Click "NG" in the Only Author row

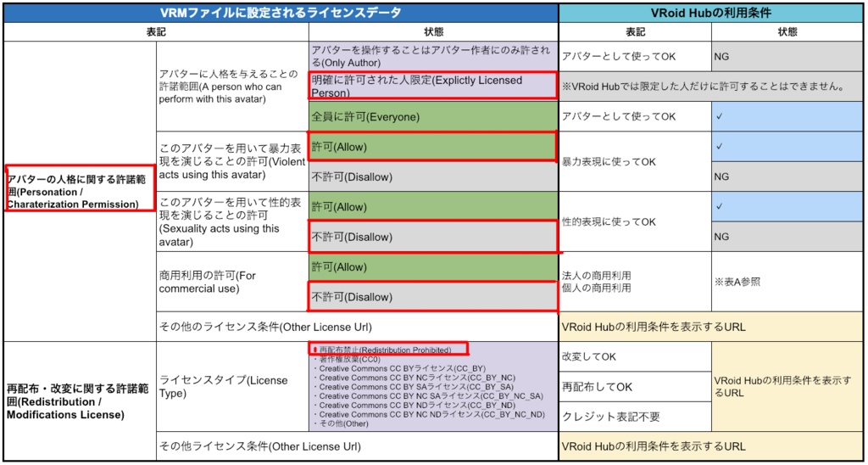(x=787, y=56)
